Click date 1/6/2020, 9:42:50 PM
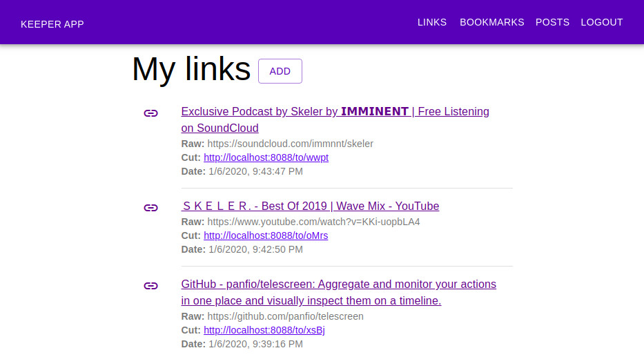 click(255, 249)
